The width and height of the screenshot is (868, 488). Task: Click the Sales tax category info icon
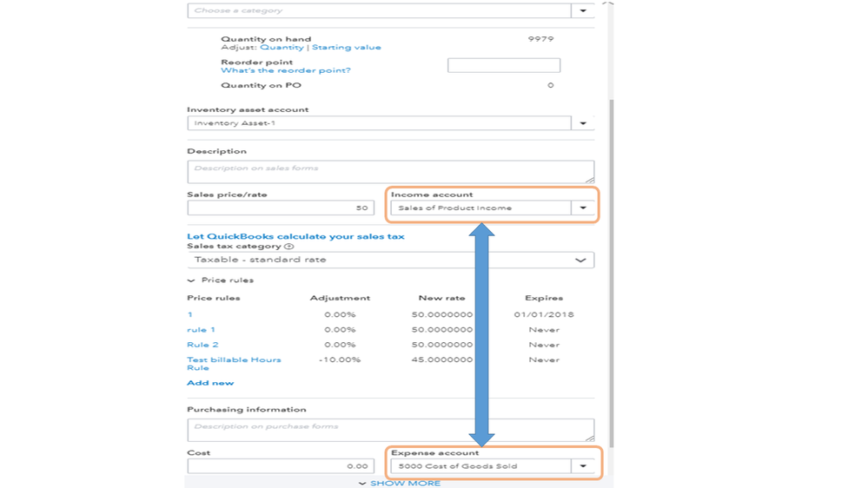289,247
